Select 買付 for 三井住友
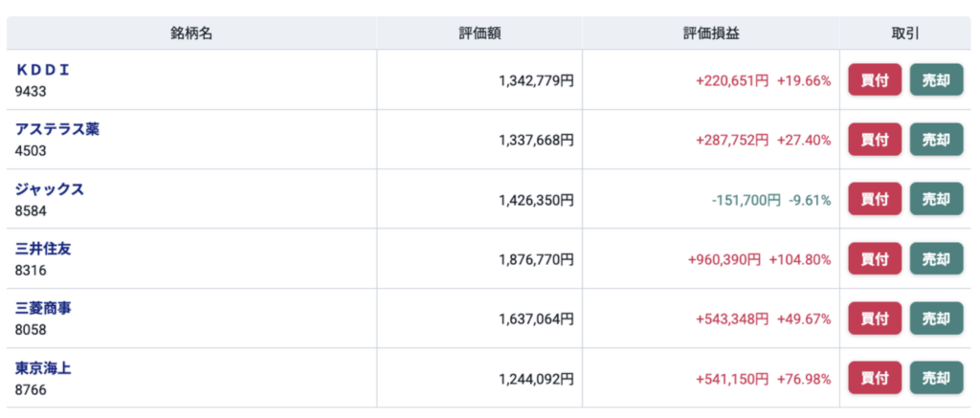 [x=875, y=258]
